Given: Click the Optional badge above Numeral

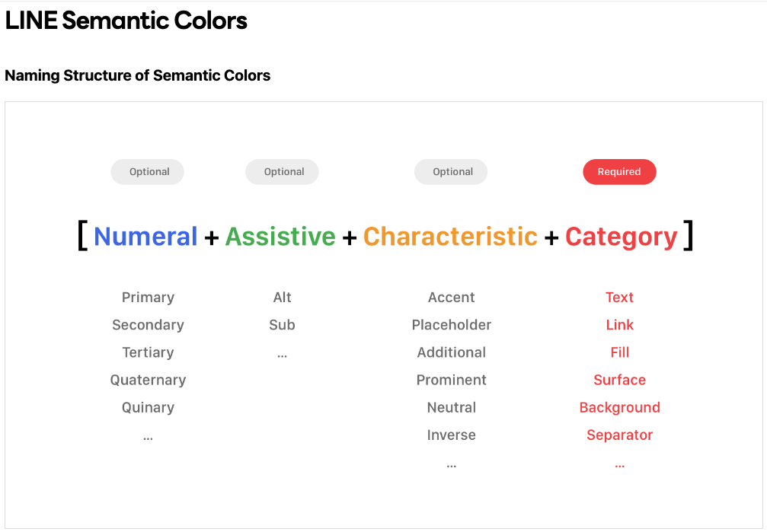Looking at the screenshot, I should (148, 172).
